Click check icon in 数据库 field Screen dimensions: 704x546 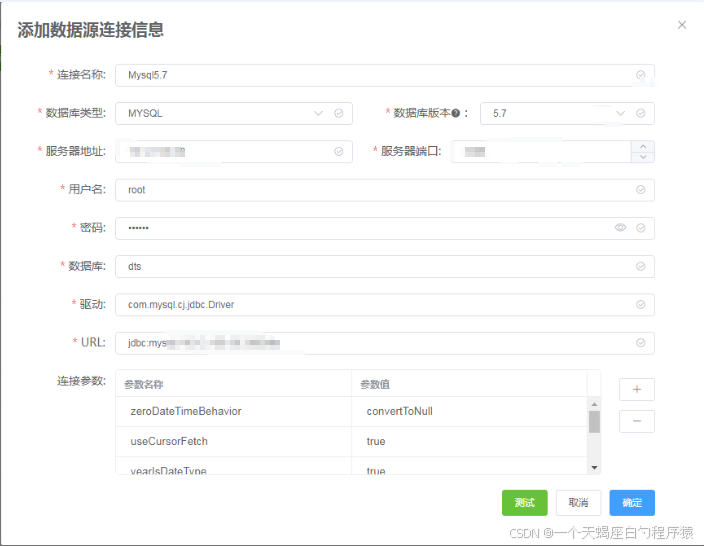point(641,266)
